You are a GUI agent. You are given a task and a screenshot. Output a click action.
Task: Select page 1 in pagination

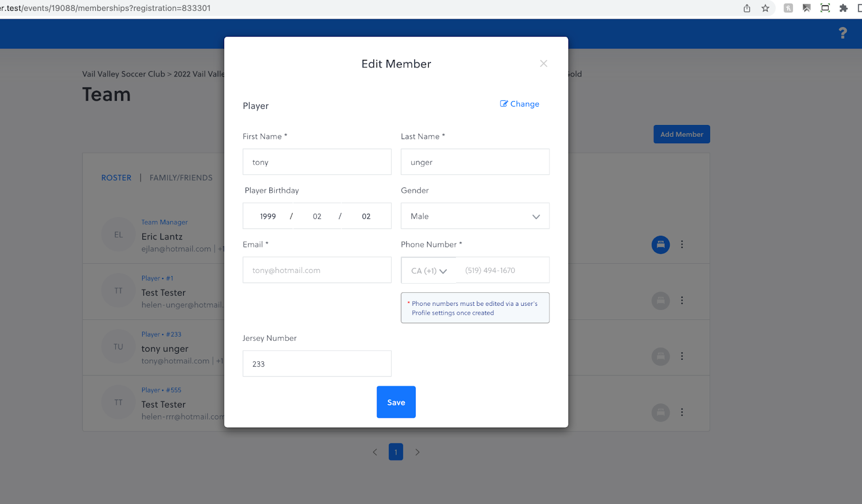396,452
